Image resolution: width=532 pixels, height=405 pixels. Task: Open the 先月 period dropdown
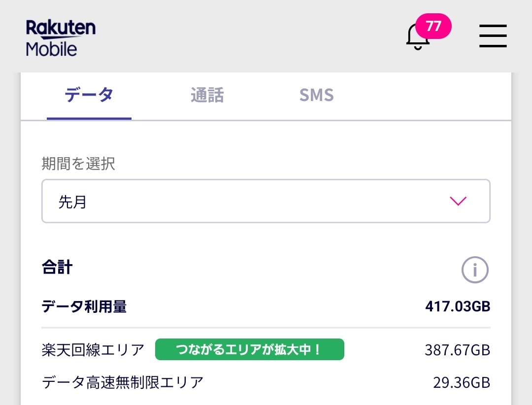(x=266, y=201)
